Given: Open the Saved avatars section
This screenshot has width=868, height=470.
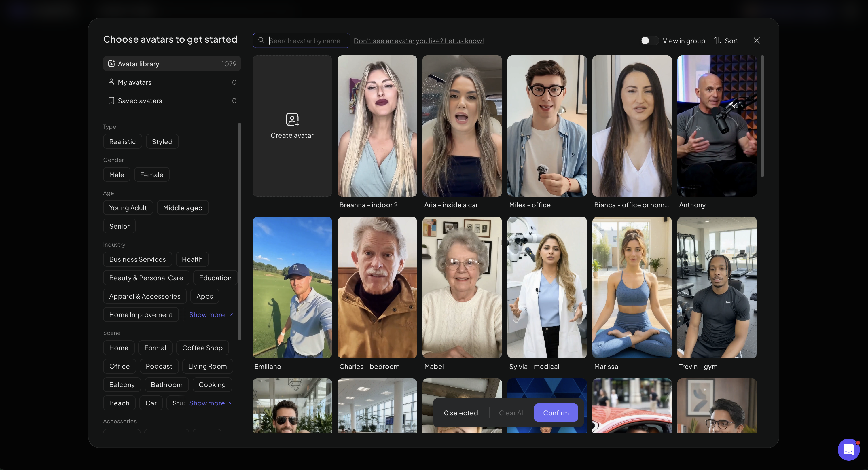Looking at the screenshot, I should coord(140,101).
